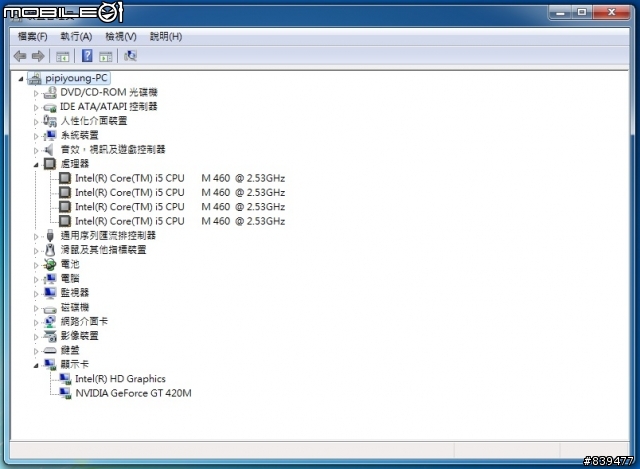Open the 檔案(F) File menu
640x469 pixels.
pos(33,37)
